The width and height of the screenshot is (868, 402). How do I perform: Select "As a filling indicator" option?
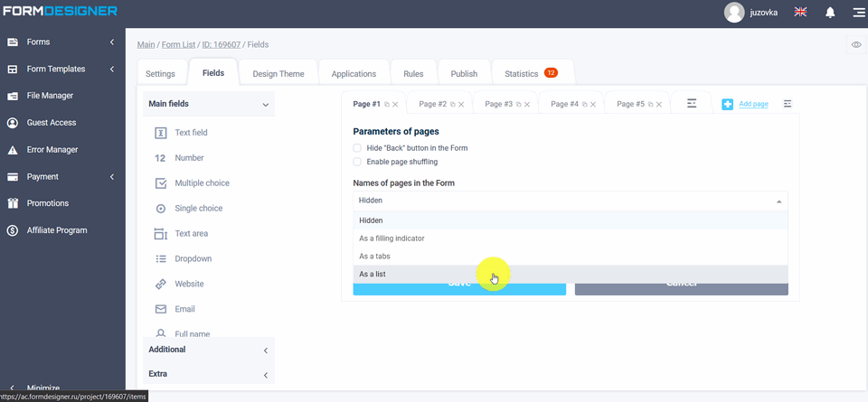pyautogui.click(x=571, y=238)
